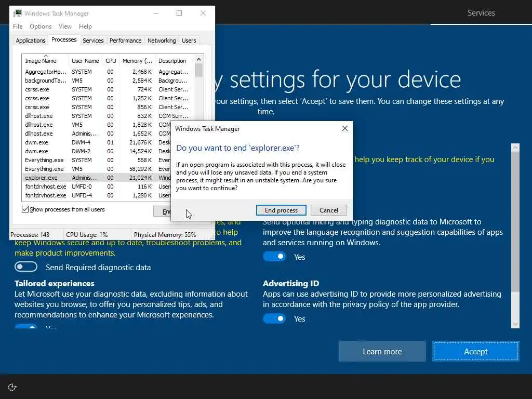The width and height of the screenshot is (532, 399).
Task: Click Physical Memory: 55% status entry
Action: 165,234
